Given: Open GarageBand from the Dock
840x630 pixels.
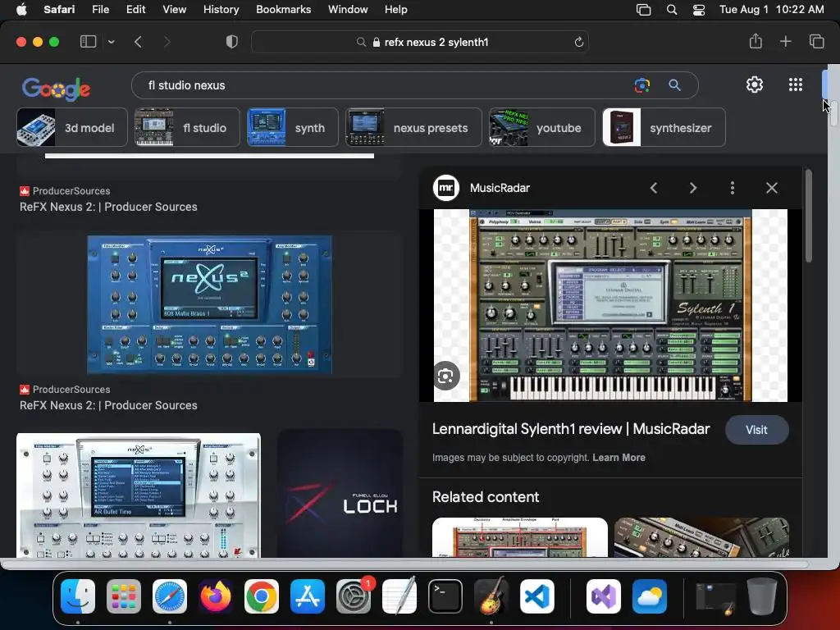Looking at the screenshot, I should tap(491, 596).
